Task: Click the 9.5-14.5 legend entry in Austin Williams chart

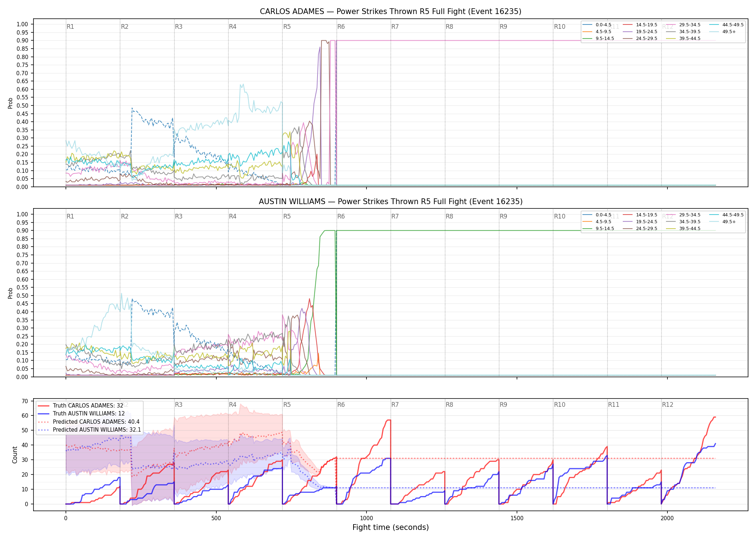Action: coord(598,229)
